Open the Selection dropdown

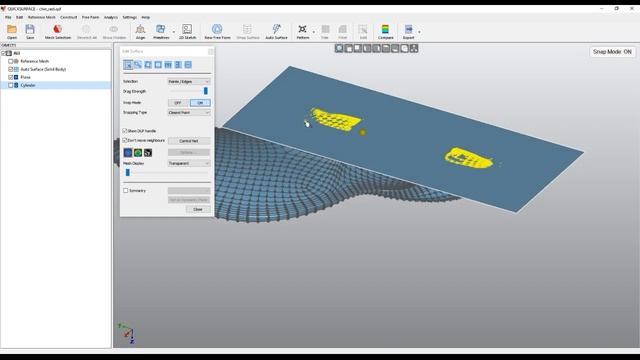189,82
